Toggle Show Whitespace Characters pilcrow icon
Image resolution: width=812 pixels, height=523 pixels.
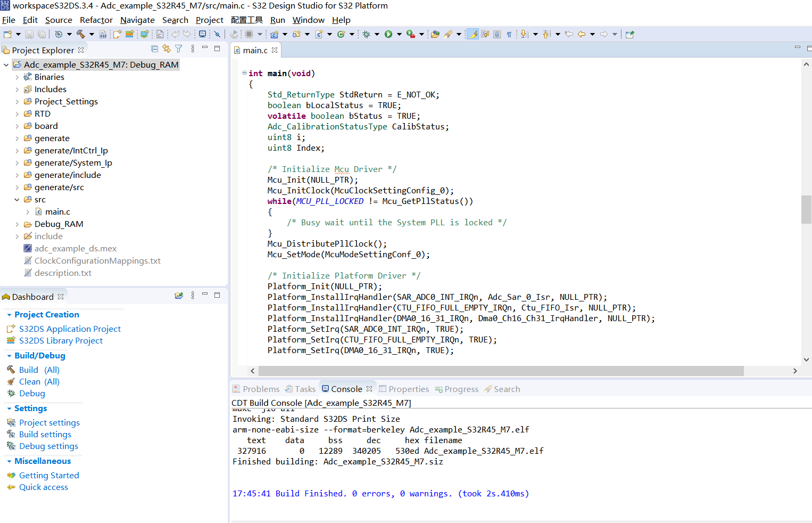tap(509, 34)
